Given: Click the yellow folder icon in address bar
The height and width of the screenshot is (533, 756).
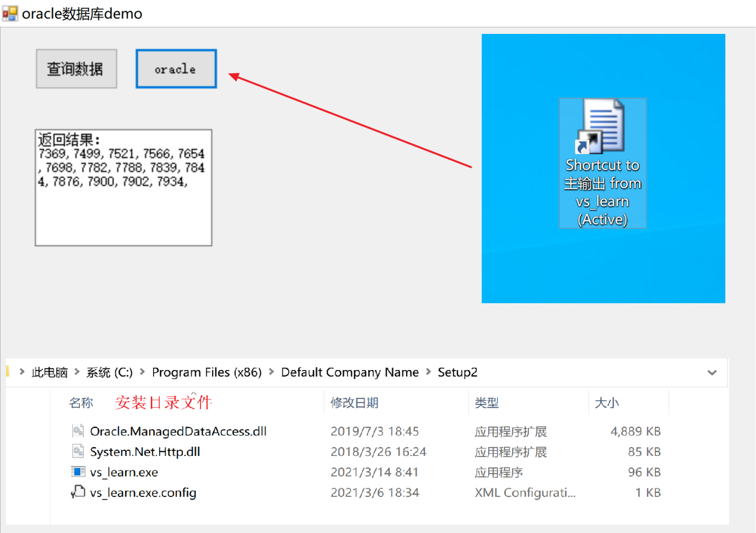Looking at the screenshot, I should point(7,372).
